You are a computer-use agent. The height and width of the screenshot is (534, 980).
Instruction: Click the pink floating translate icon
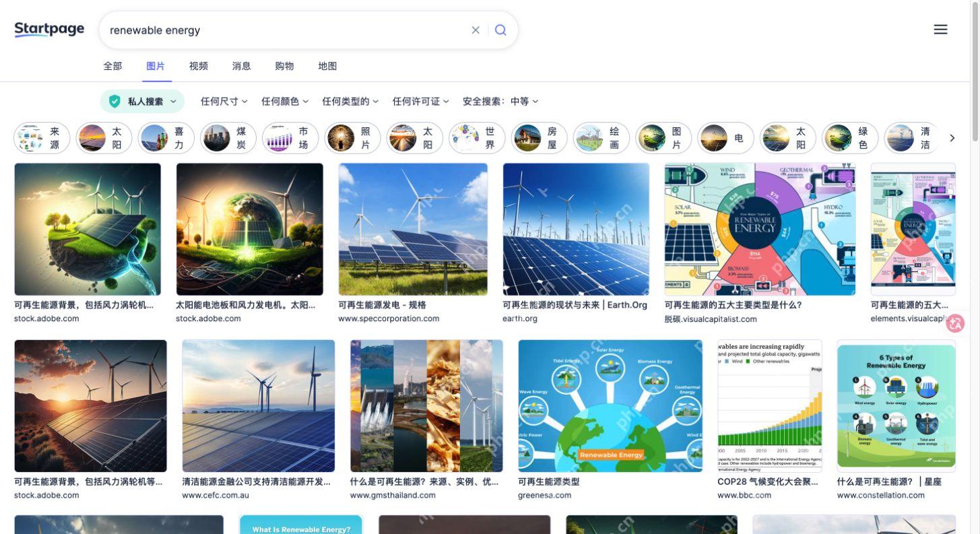tap(955, 323)
